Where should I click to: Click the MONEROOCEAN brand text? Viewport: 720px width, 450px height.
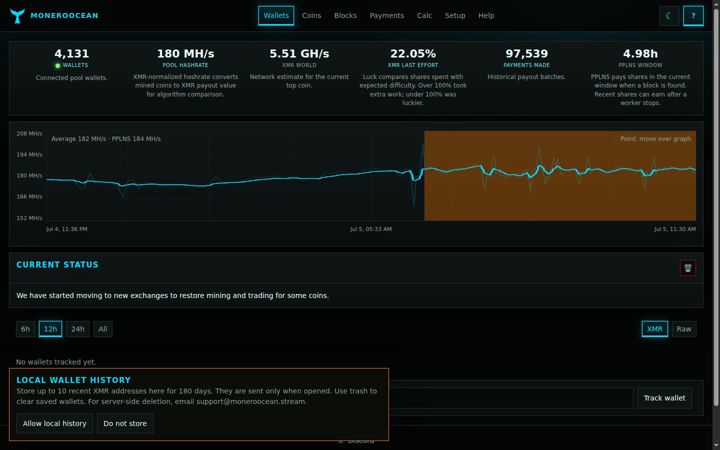tap(64, 16)
